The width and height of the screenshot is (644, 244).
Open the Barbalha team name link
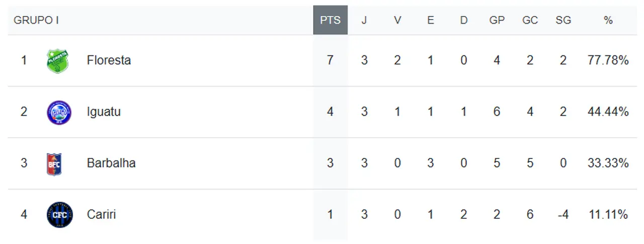(111, 163)
